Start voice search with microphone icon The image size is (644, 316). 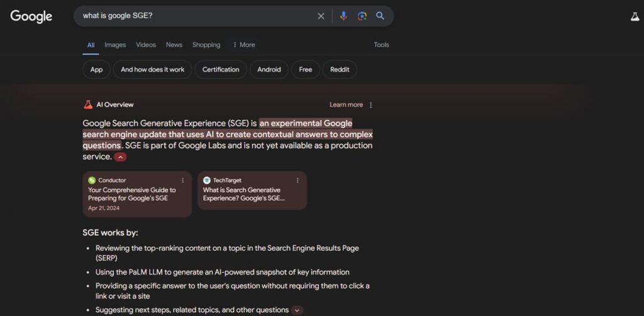pyautogui.click(x=343, y=16)
